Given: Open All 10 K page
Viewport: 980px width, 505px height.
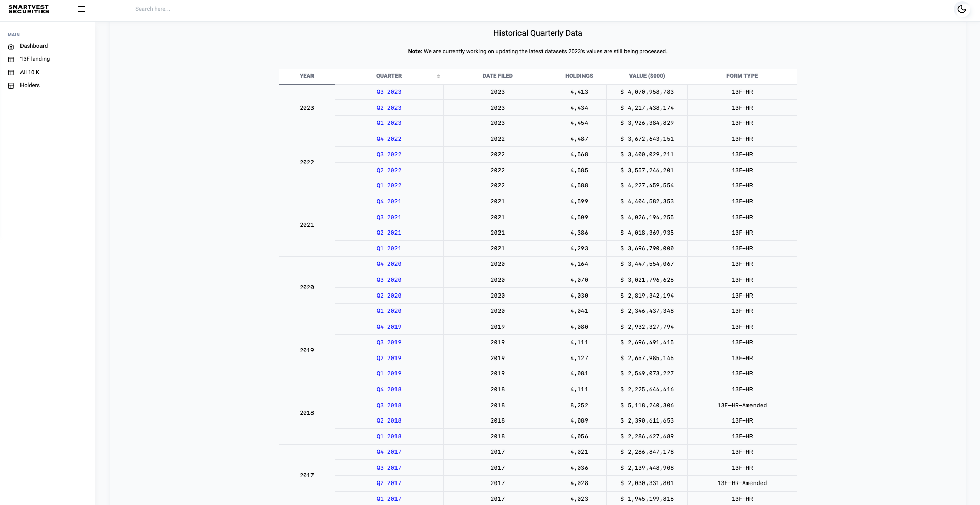Looking at the screenshot, I should click(x=30, y=73).
